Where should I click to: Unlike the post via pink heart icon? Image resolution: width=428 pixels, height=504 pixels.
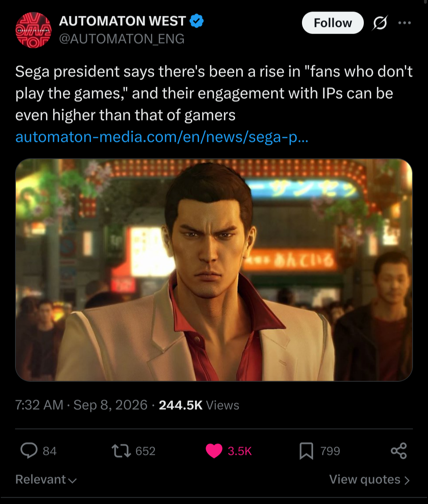[214, 451]
